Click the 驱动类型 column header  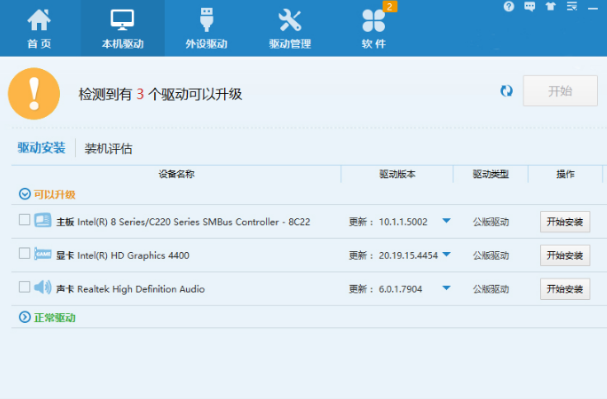[x=491, y=174]
